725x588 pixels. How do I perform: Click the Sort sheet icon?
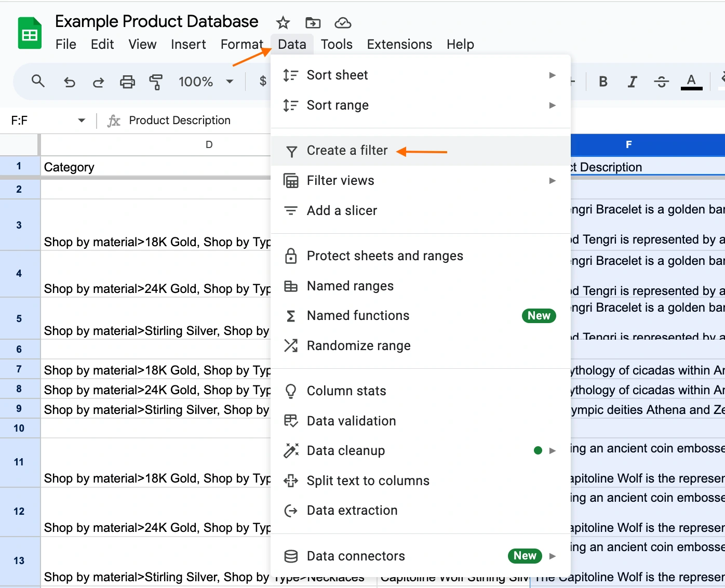pos(291,75)
